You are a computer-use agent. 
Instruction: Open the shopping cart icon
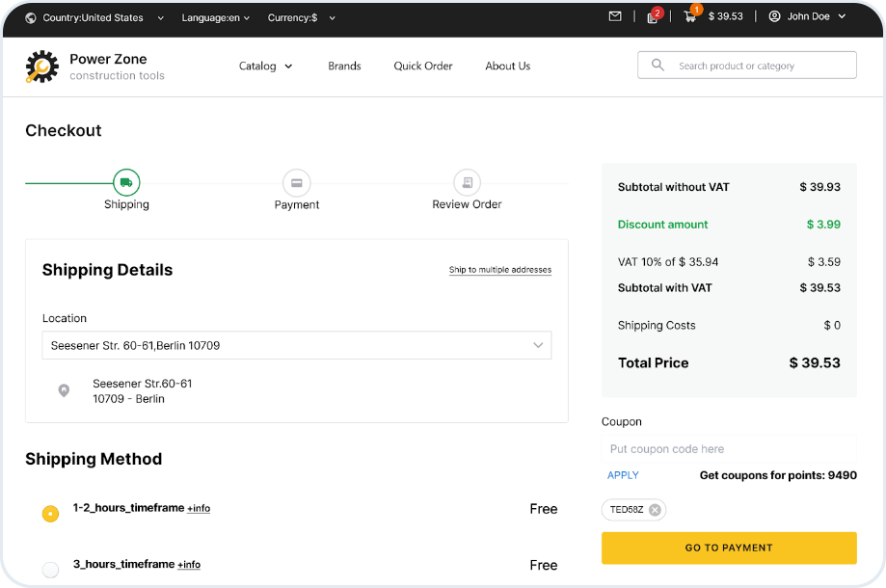click(689, 17)
